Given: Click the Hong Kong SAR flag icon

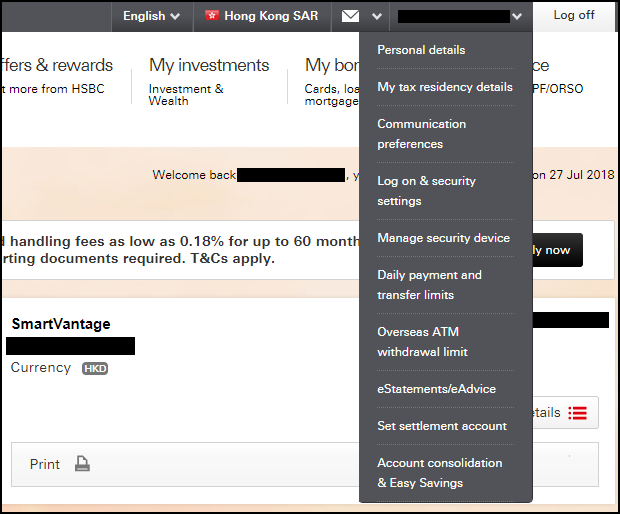Looking at the screenshot, I should pyautogui.click(x=212, y=16).
